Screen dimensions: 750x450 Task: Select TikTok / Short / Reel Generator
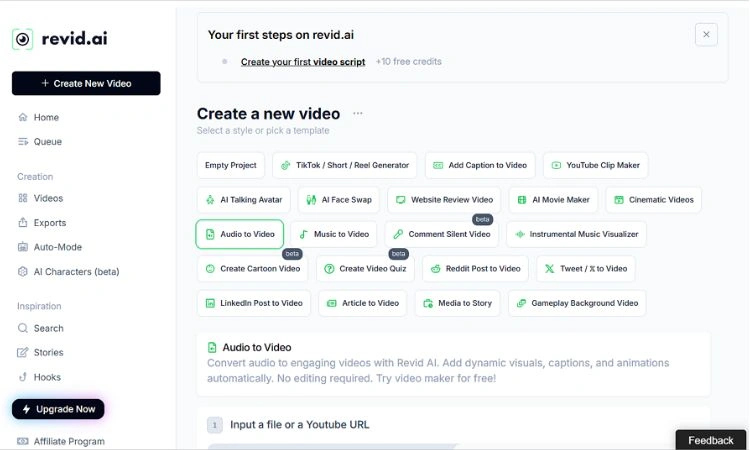pyautogui.click(x=344, y=165)
